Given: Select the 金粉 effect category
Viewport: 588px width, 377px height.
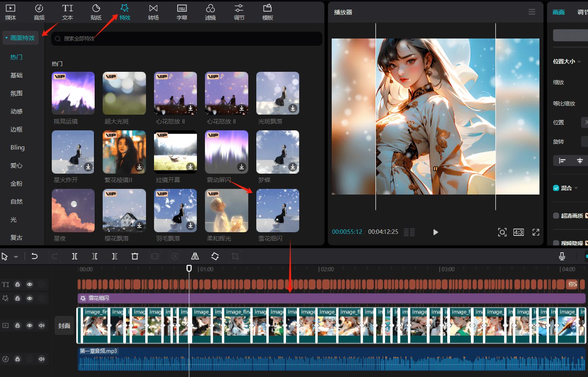Looking at the screenshot, I should (16, 183).
